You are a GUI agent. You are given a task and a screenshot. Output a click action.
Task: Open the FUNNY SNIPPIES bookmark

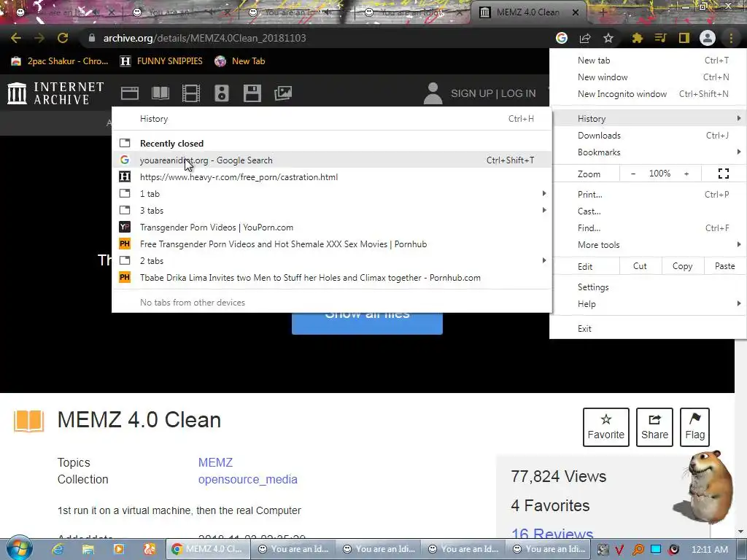pos(161,61)
